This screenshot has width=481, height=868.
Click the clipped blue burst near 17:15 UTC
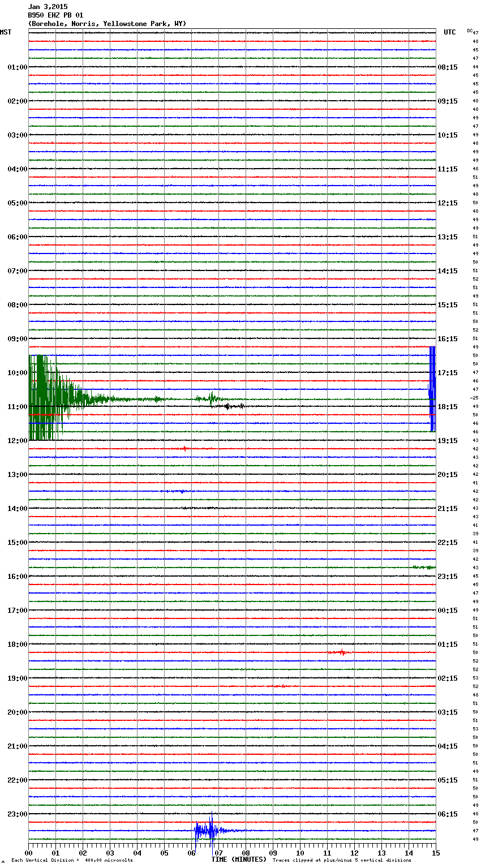click(432, 389)
